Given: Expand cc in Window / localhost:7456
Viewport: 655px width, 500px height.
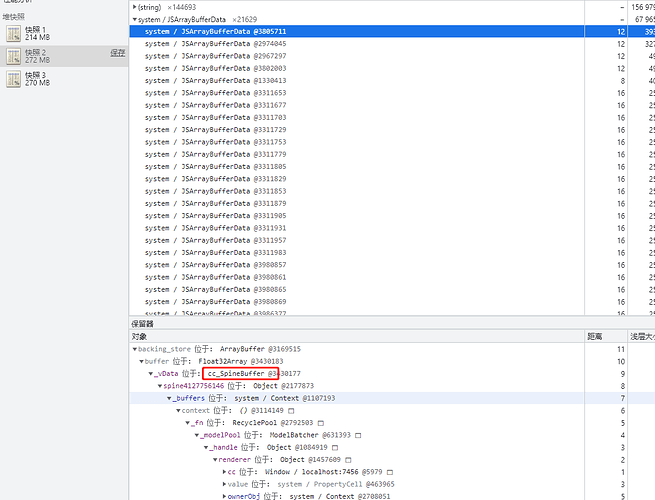Looking at the screenshot, I should 224,472.
